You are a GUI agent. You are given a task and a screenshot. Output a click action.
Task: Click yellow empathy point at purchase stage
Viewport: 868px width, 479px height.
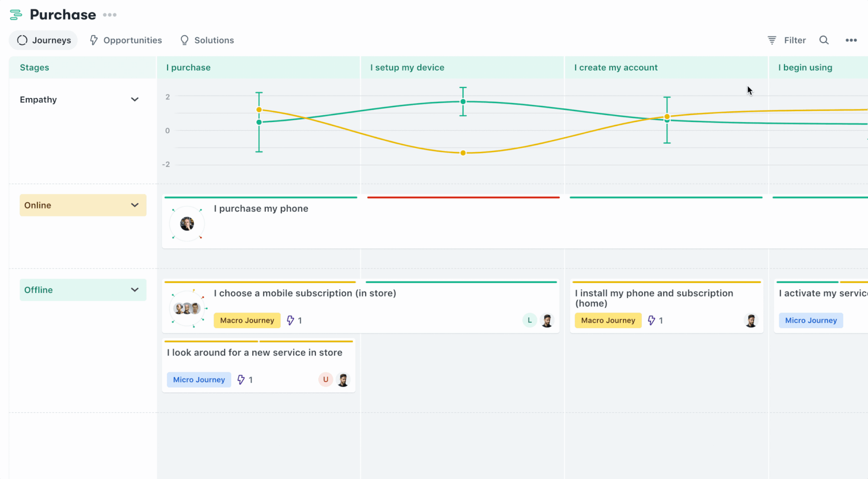coord(259,110)
